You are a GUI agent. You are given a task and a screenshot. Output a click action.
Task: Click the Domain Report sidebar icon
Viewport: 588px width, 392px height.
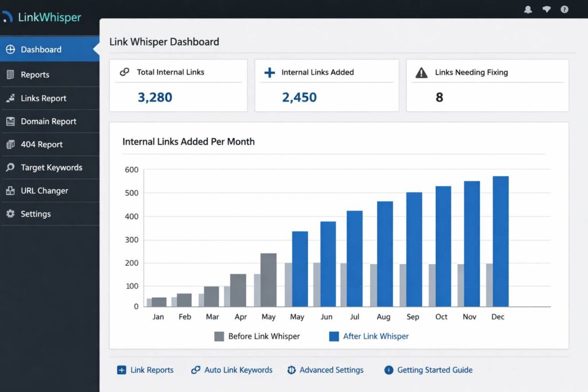tap(10, 122)
